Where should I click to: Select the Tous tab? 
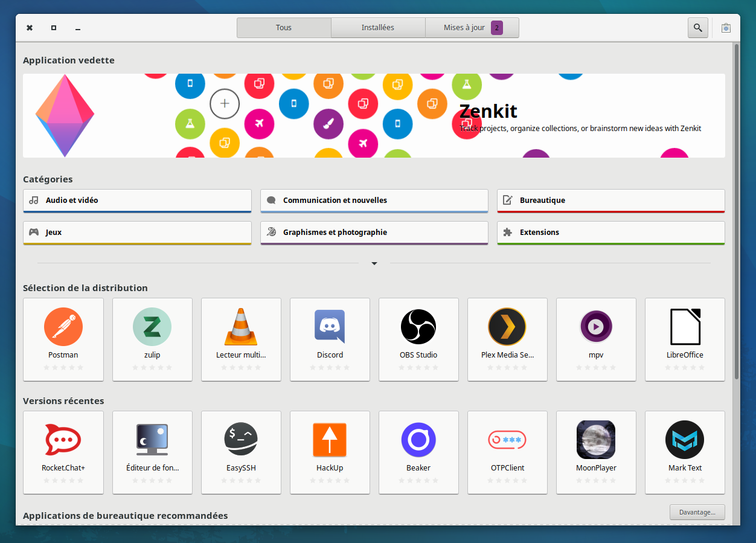point(284,28)
